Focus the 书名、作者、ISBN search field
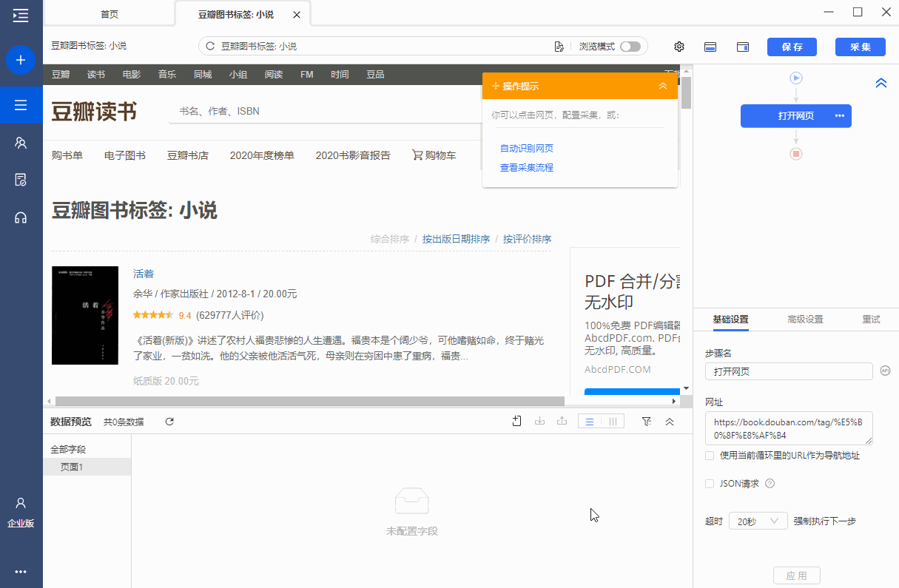 tap(326, 112)
